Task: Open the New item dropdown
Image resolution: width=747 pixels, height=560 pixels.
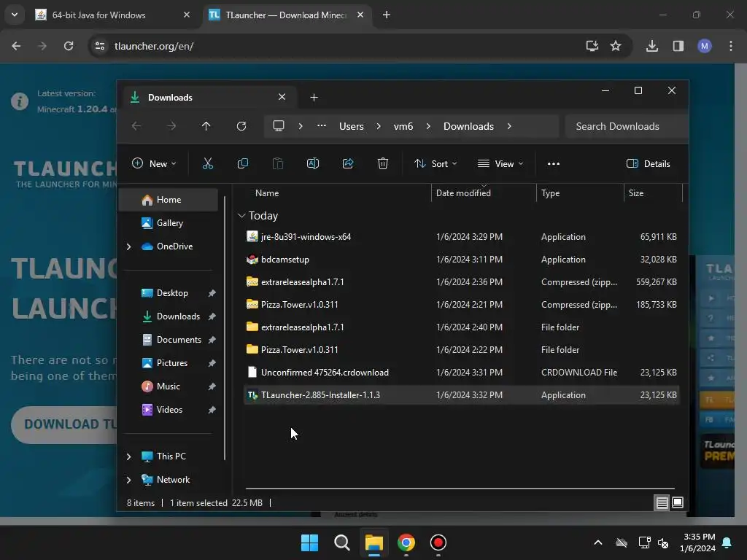Action: pyautogui.click(x=154, y=164)
